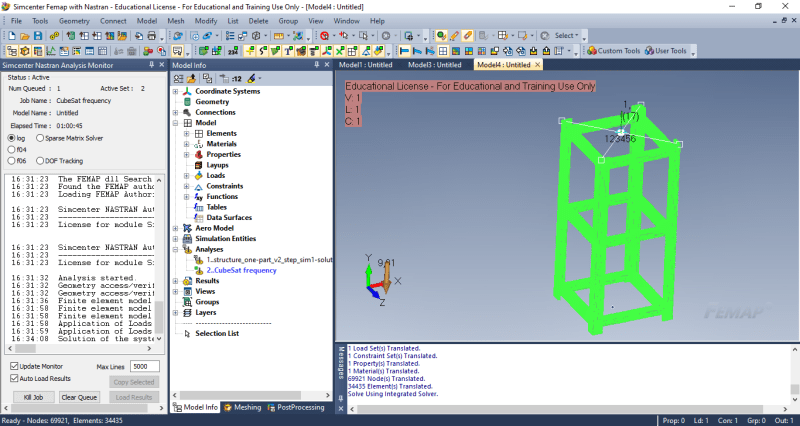
Task: Expand the Materials tree node
Action: click(187, 144)
